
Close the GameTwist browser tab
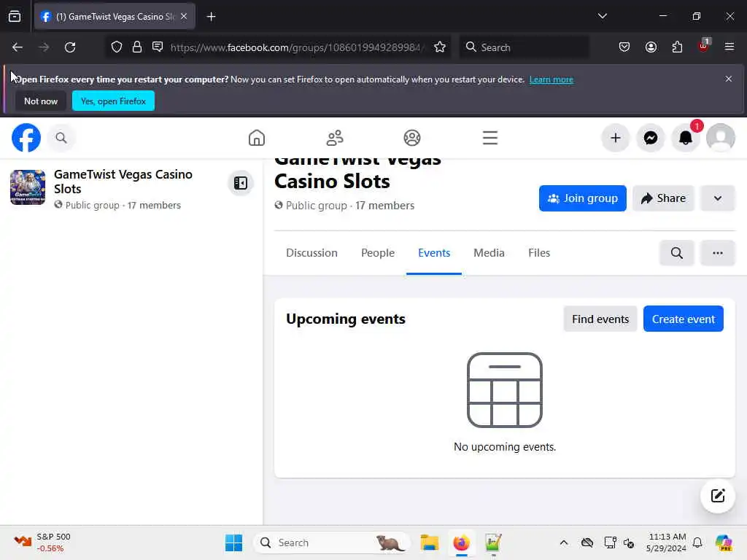(184, 16)
